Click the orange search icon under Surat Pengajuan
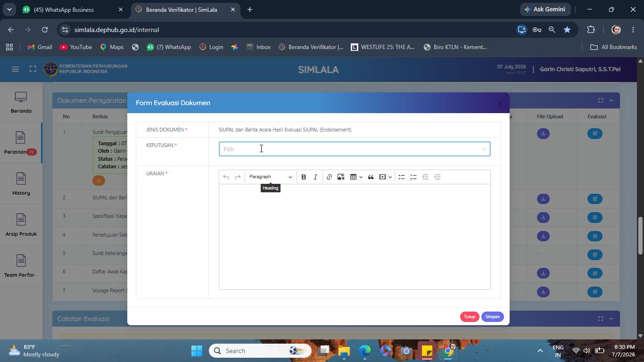 99,181
